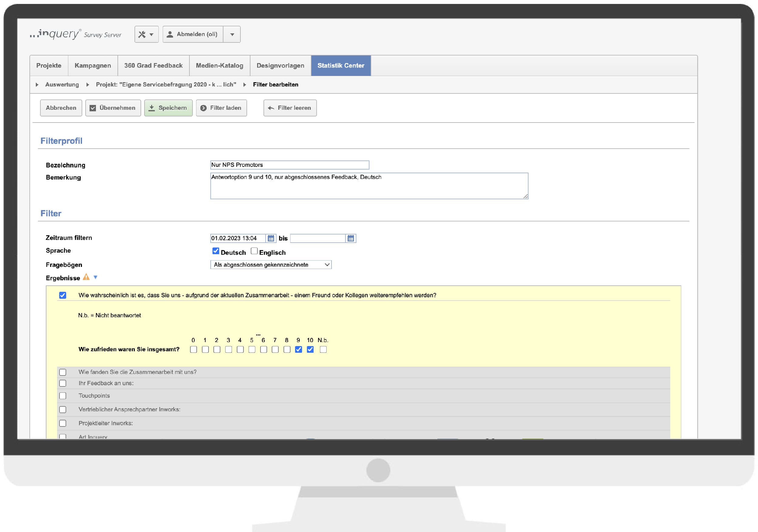Check rating 7 checkbox
Image resolution: width=758 pixels, height=532 pixels.
pos(275,349)
